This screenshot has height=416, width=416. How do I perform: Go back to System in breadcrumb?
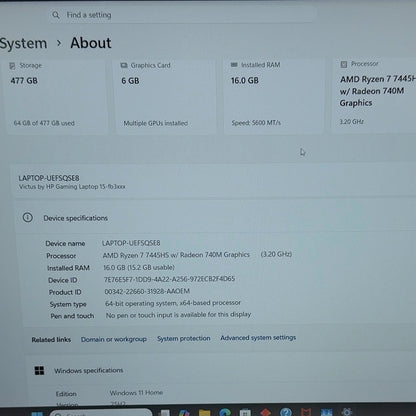23,43
